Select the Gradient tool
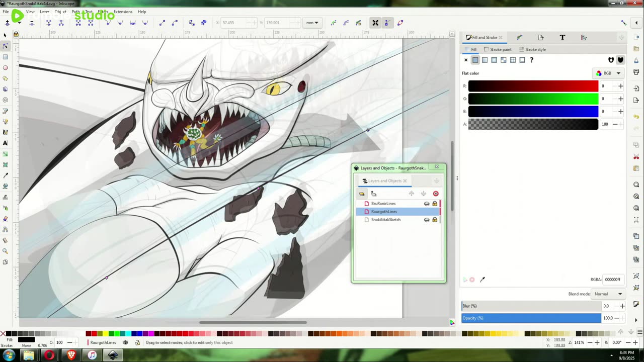The height and width of the screenshot is (362, 644). [5, 154]
